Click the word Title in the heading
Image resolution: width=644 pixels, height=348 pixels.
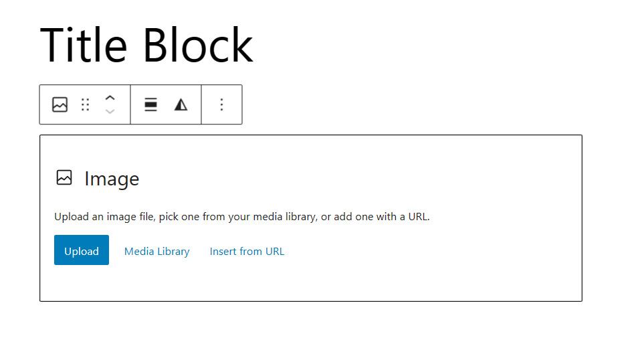click(84, 46)
